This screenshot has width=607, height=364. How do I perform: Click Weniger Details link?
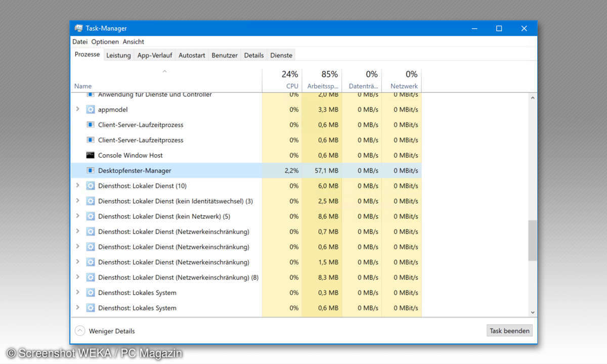pyautogui.click(x=112, y=331)
